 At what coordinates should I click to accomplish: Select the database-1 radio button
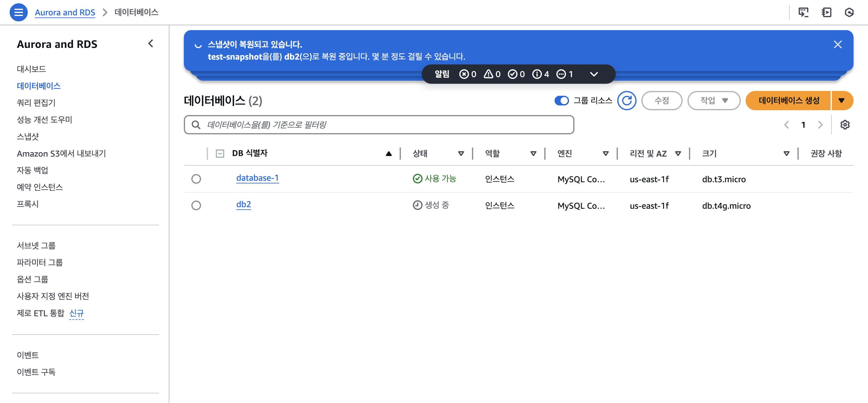196,179
